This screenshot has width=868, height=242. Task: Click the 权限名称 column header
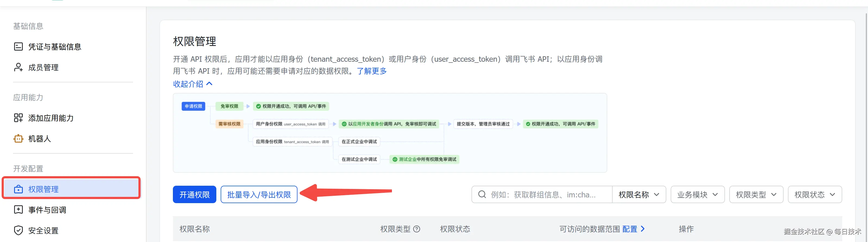[x=194, y=229]
